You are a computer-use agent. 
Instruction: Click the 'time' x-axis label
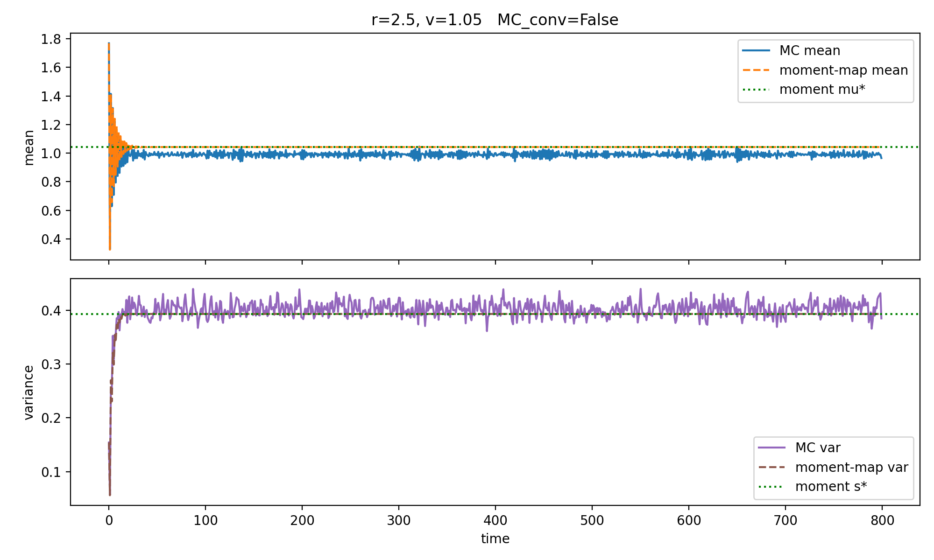[x=495, y=539]
